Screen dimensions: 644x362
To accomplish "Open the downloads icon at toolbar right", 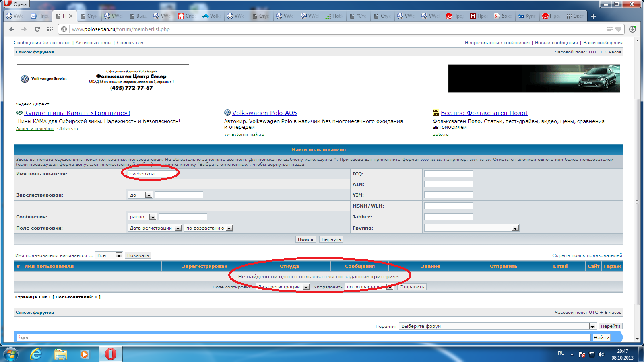I will coord(632,29).
